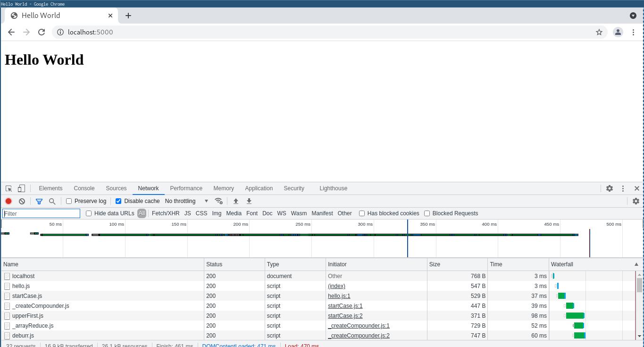
Task: Select the deburr.js request row
Action: click(318, 336)
